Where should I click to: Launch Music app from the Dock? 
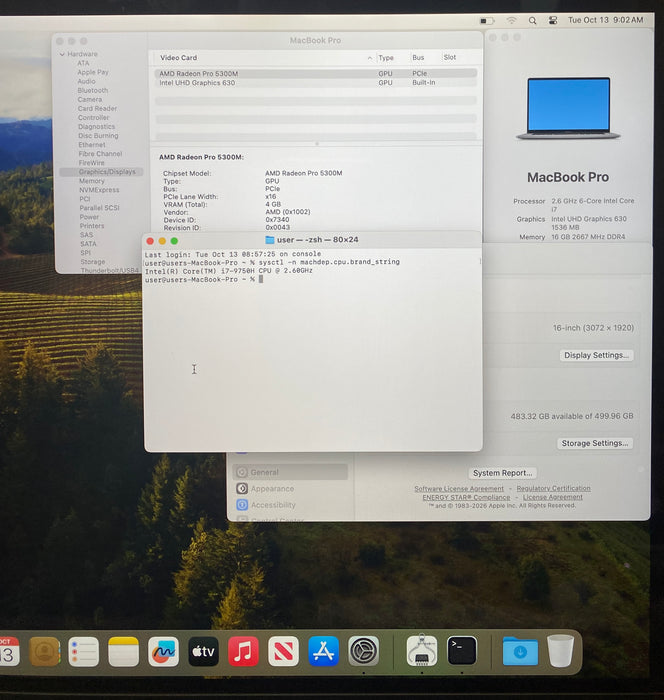point(243,652)
